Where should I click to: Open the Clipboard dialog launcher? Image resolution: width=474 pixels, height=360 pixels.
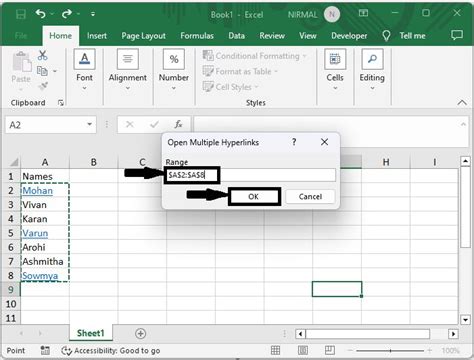[61, 103]
